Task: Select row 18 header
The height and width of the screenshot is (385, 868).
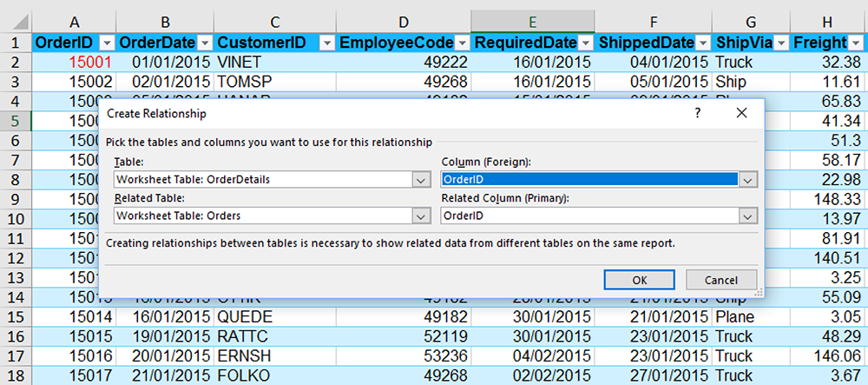Action: click(x=16, y=375)
